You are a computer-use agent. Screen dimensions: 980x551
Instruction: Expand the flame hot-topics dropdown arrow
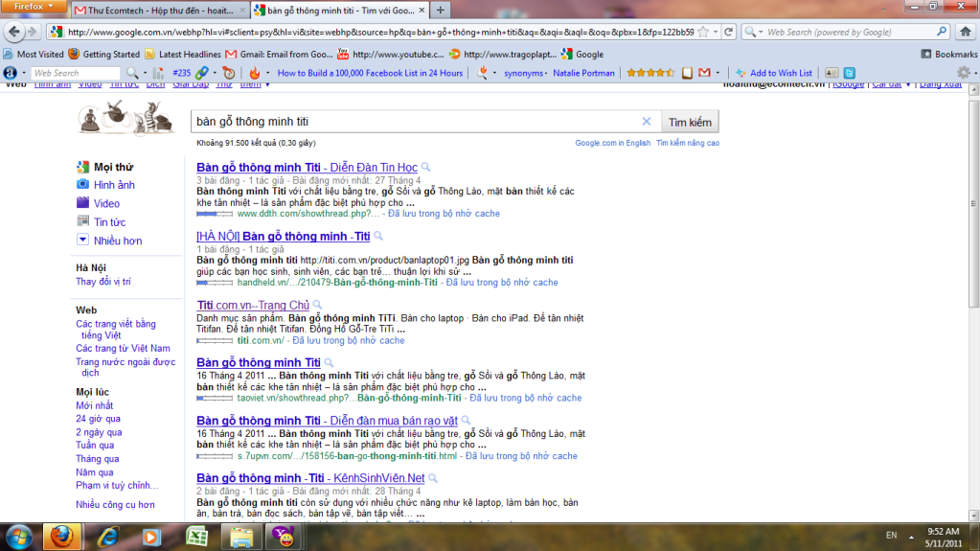pos(267,73)
